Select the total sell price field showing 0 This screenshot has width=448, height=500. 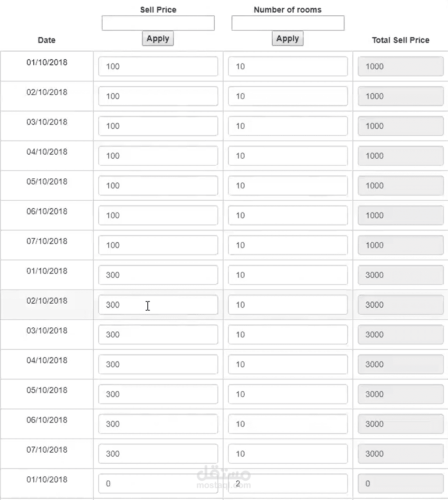[400, 484]
